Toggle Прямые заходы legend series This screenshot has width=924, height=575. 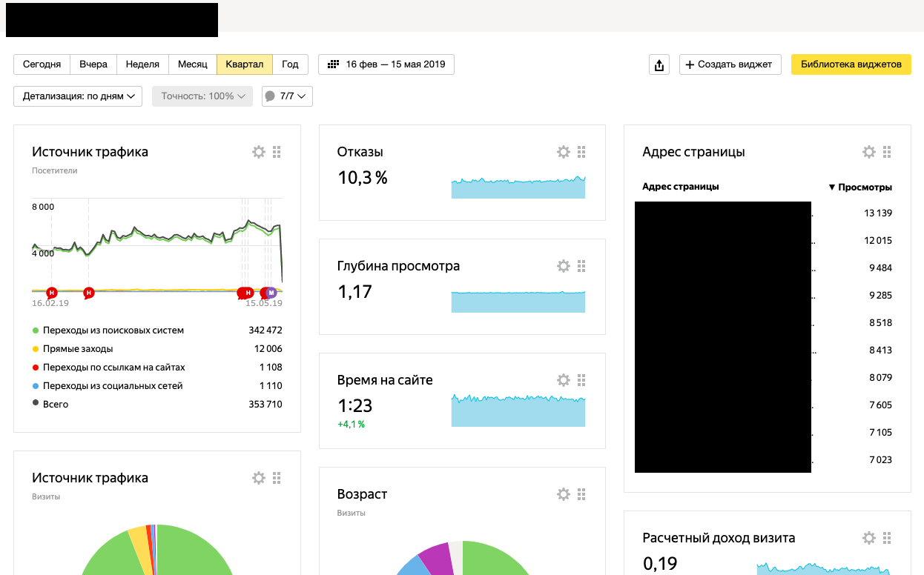pyautogui.click(x=73, y=349)
